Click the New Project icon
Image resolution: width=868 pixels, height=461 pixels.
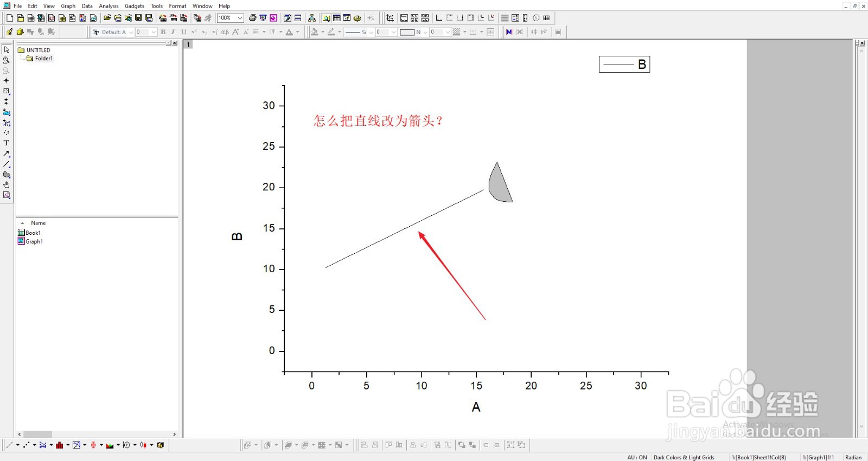[x=10, y=18]
